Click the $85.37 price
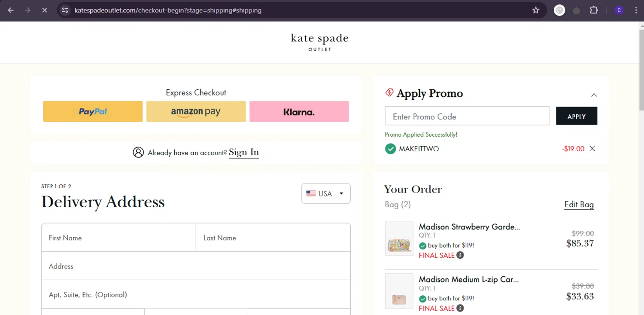The image size is (644, 315). coord(580,243)
